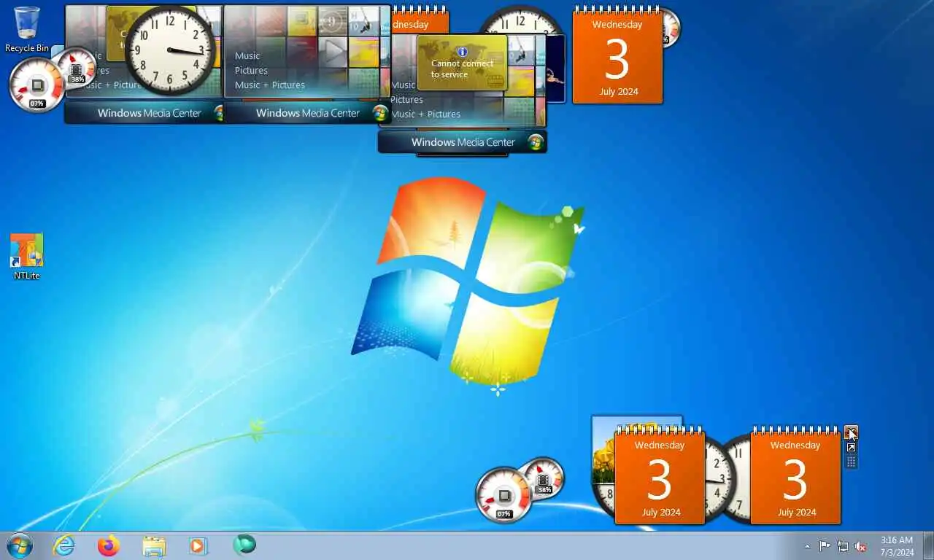Click the rightmost Windows Media Center title bar

pos(463,142)
